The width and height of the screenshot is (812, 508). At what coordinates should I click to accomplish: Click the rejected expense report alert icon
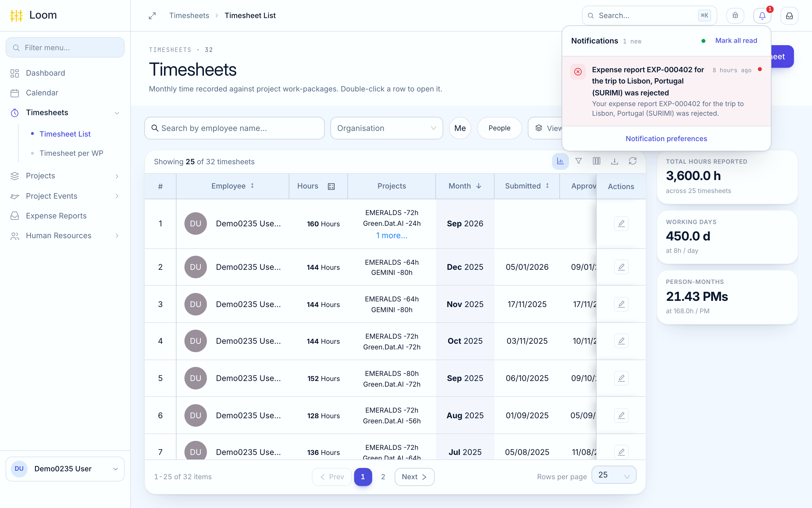(x=578, y=72)
